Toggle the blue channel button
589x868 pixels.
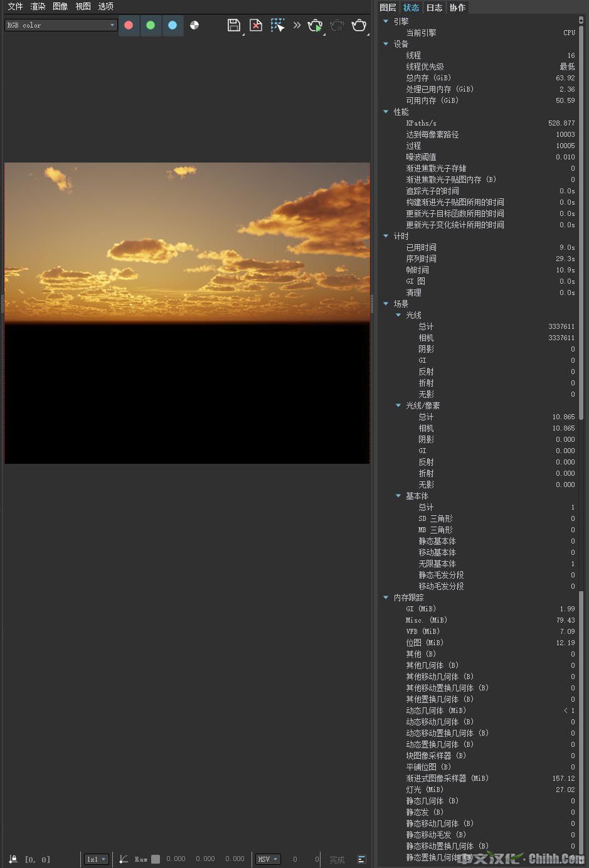(x=172, y=25)
